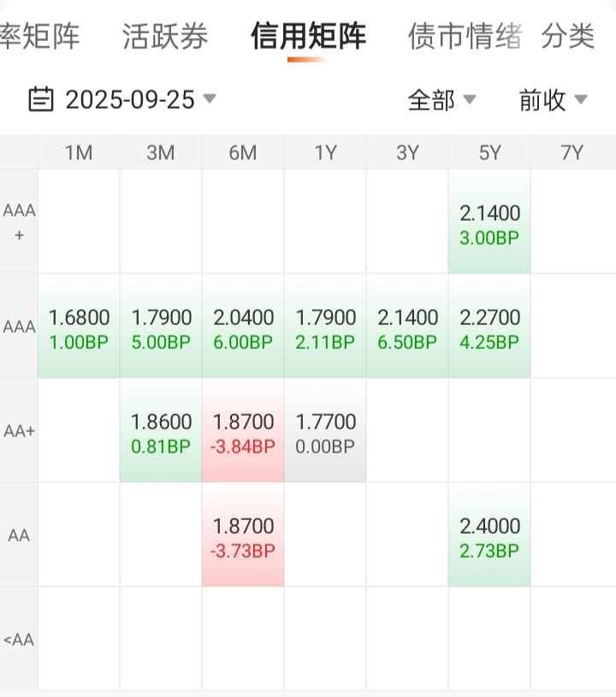The image size is (616, 697).
Task: Select the AA 5Y cell 2.4000
Action: tap(489, 537)
